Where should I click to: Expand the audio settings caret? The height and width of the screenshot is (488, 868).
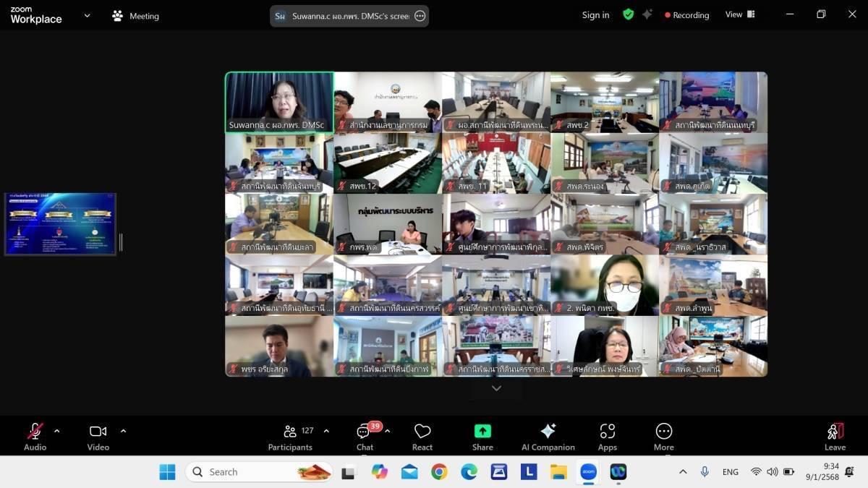point(57,431)
